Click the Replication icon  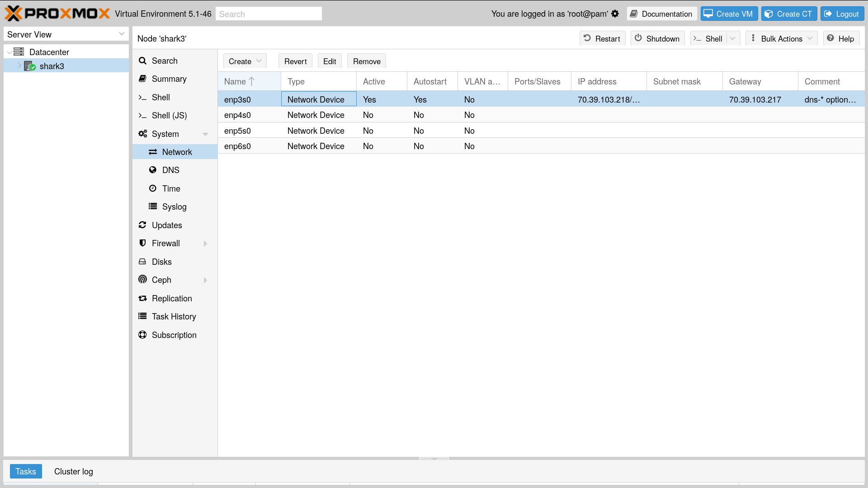pos(142,298)
